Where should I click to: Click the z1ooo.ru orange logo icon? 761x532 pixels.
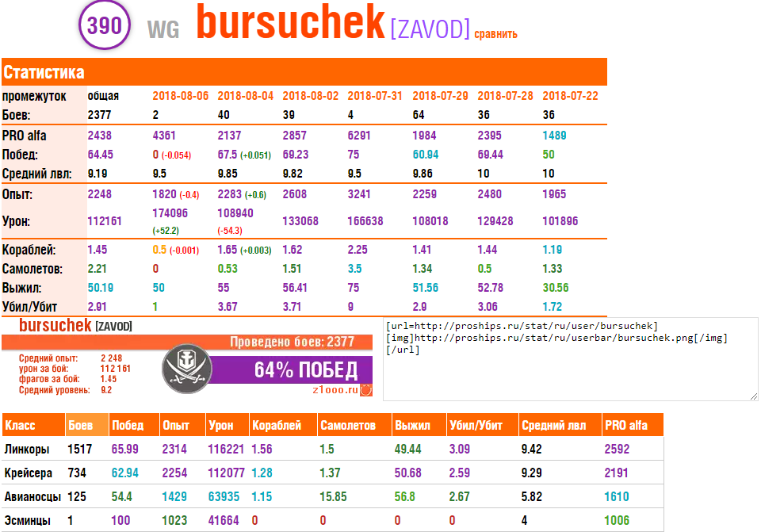366,390
